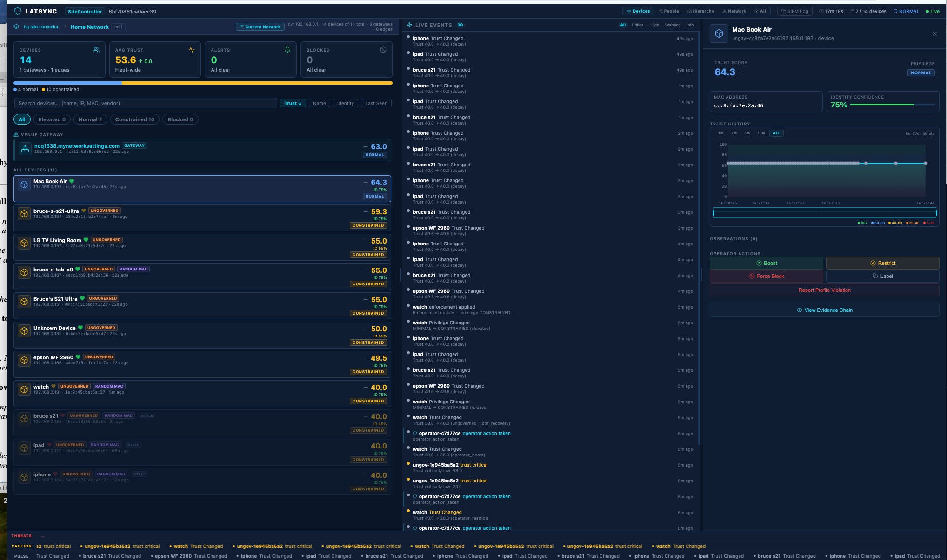Open the Hierarchy tab
947x560 pixels.
point(700,11)
